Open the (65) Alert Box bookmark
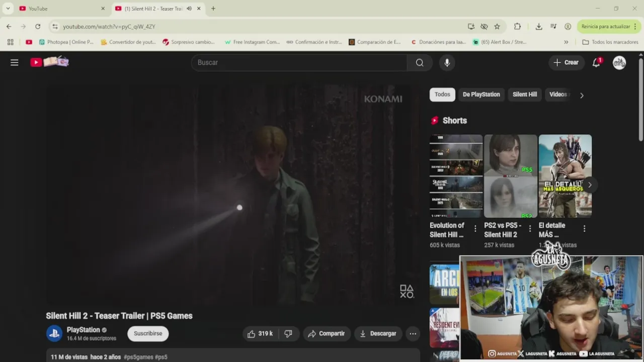This screenshot has height=362, width=644. click(x=500, y=42)
